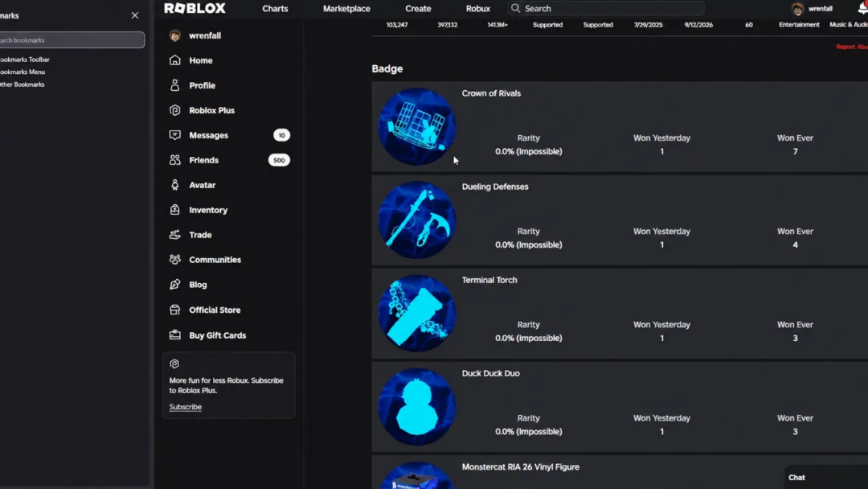Viewport: 868px width, 489px height.
Task: Click the search magnifier icon
Action: click(515, 8)
